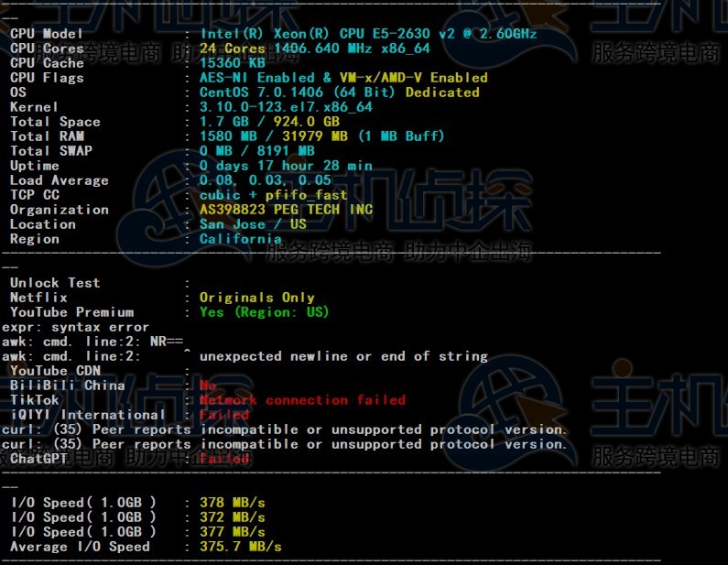
Task: Click ChatGPT result 'Failed'
Action: [x=224, y=459]
